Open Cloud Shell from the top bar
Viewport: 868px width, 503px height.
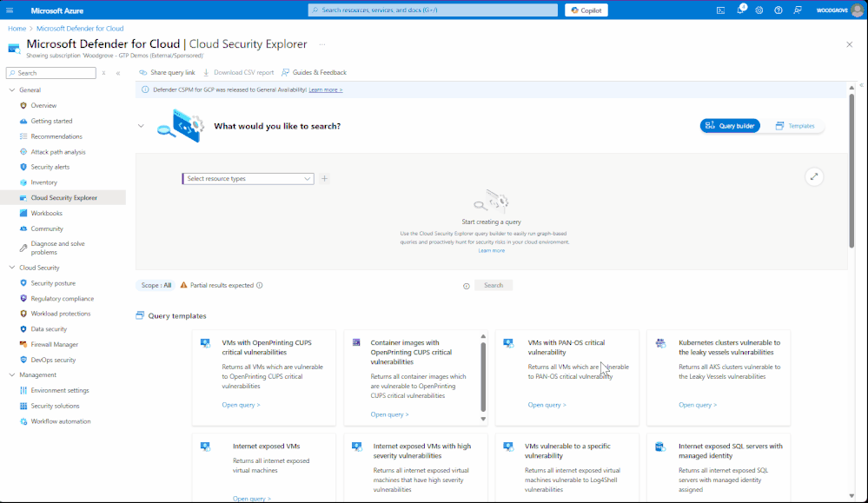click(720, 10)
